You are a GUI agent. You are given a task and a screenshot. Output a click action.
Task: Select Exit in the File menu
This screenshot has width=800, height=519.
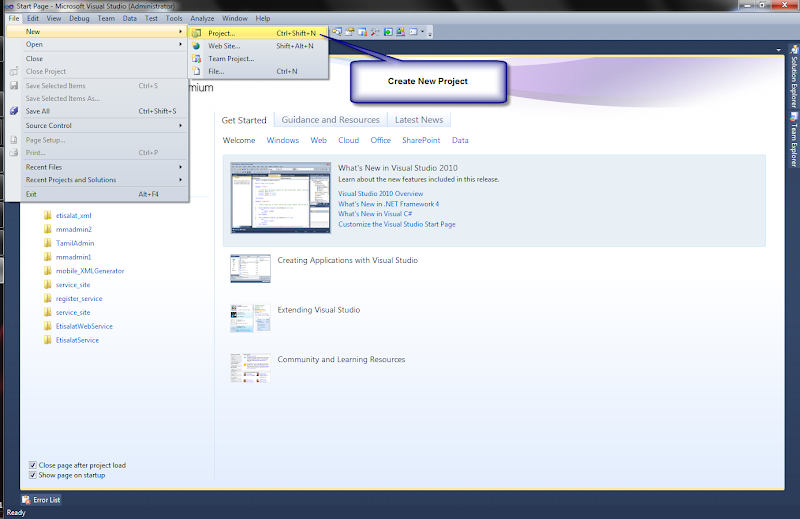pyautogui.click(x=97, y=194)
